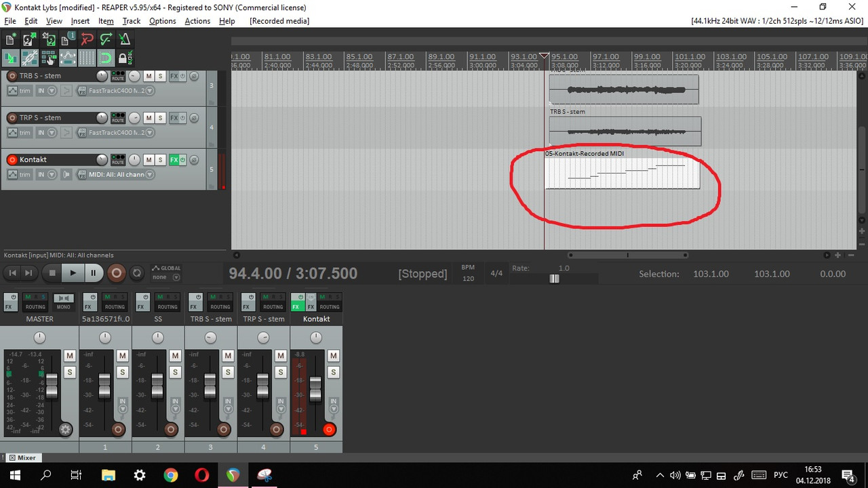Click the green Redo toolbar icon
The height and width of the screenshot is (488, 868).
[106, 39]
